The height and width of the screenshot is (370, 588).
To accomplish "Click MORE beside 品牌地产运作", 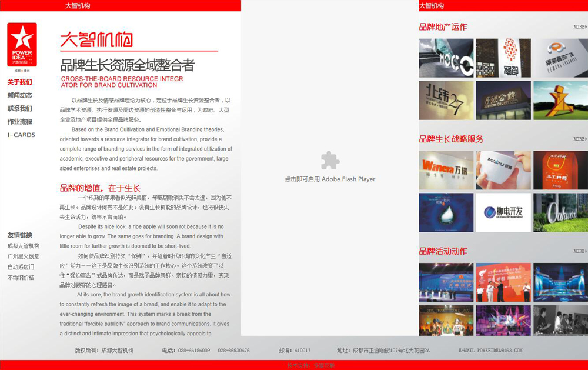I will (580, 26).
